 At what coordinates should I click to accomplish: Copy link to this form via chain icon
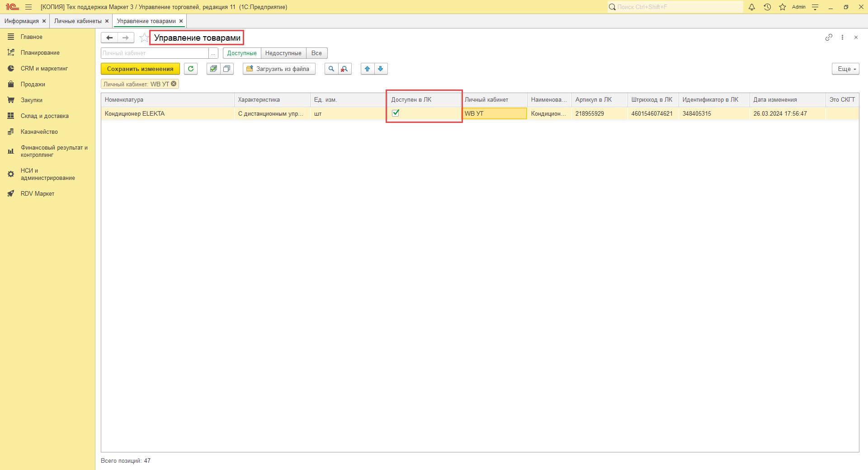(829, 38)
